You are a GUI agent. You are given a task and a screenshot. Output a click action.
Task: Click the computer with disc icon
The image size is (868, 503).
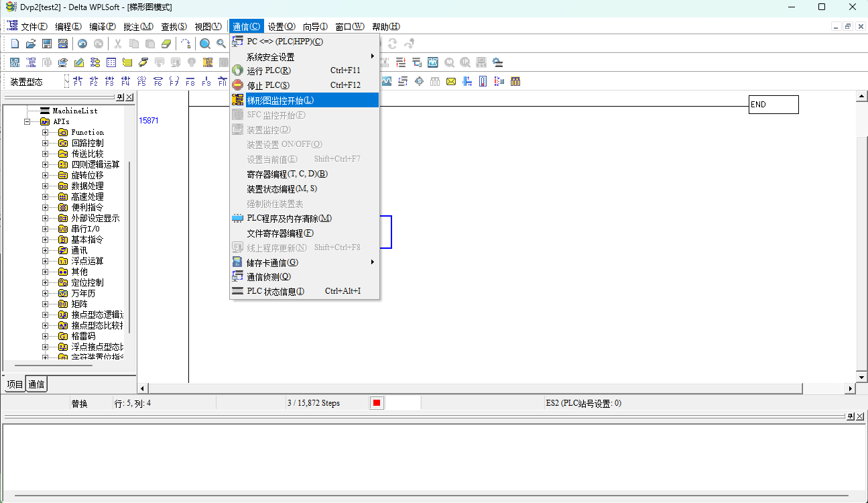[63, 62]
